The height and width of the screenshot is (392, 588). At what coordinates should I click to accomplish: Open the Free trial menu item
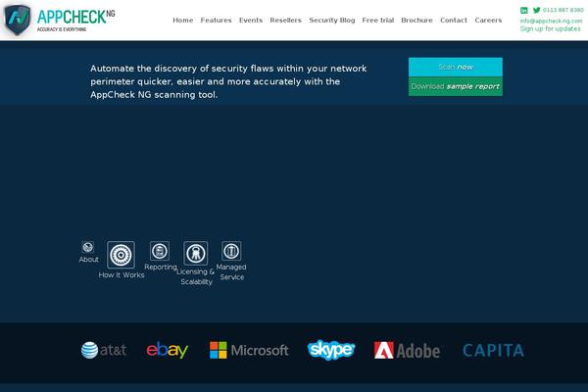tap(378, 21)
